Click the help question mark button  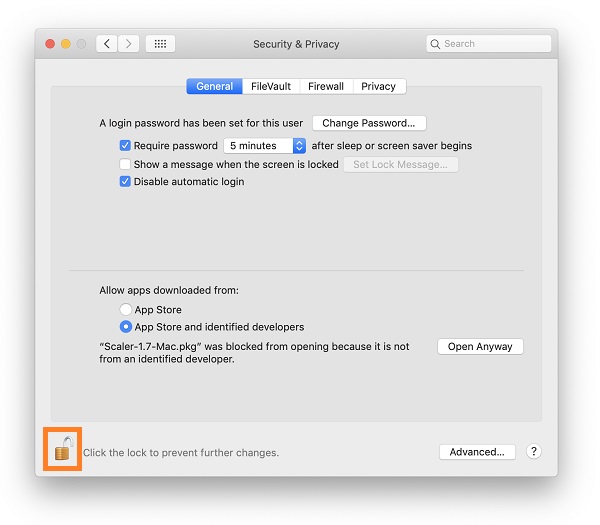(x=534, y=452)
